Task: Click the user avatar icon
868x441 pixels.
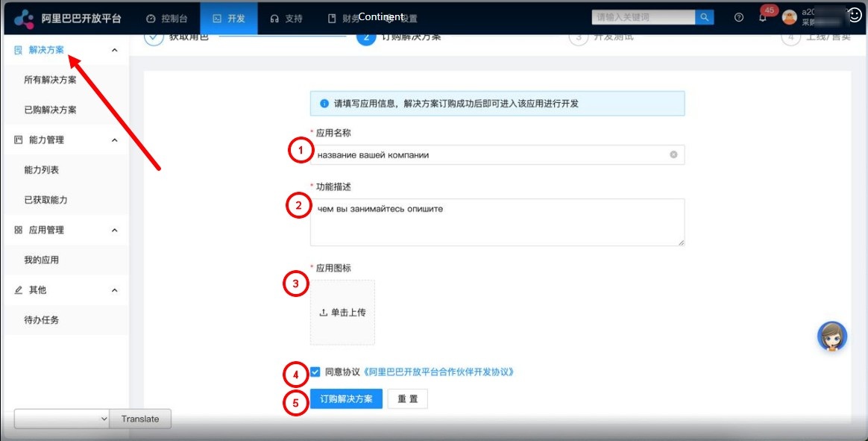Action: [x=789, y=18]
